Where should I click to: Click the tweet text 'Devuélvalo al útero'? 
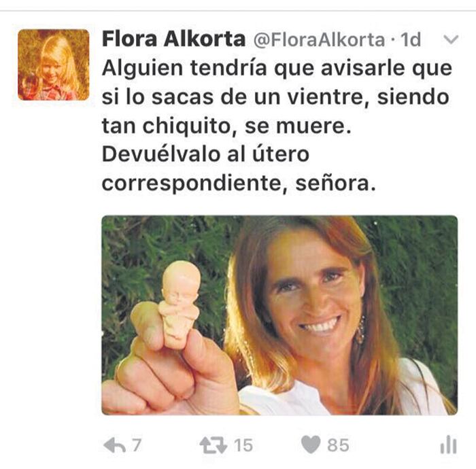(x=205, y=154)
